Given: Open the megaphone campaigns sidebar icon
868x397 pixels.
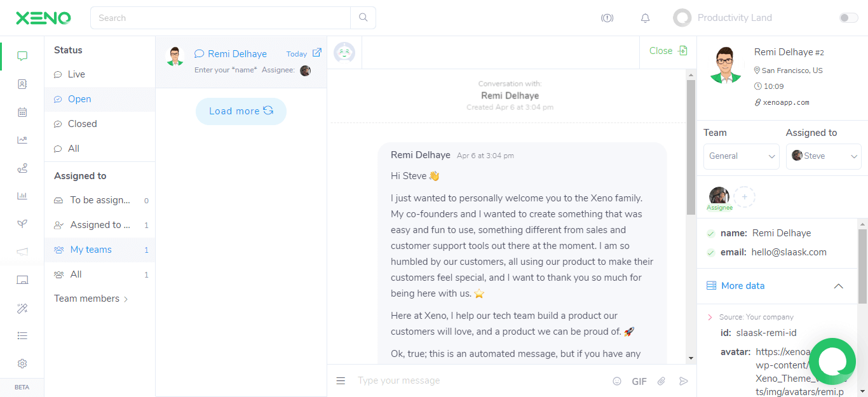Looking at the screenshot, I should click(22, 252).
